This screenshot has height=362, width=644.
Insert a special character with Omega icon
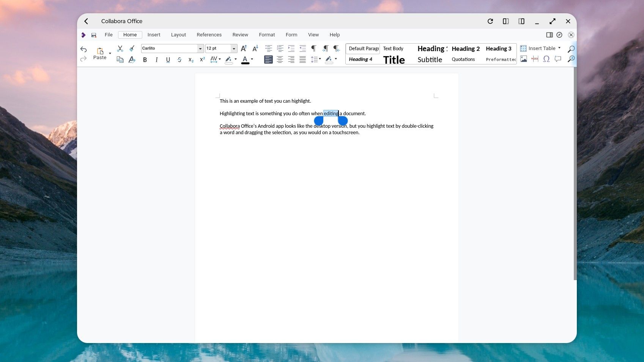546,59
